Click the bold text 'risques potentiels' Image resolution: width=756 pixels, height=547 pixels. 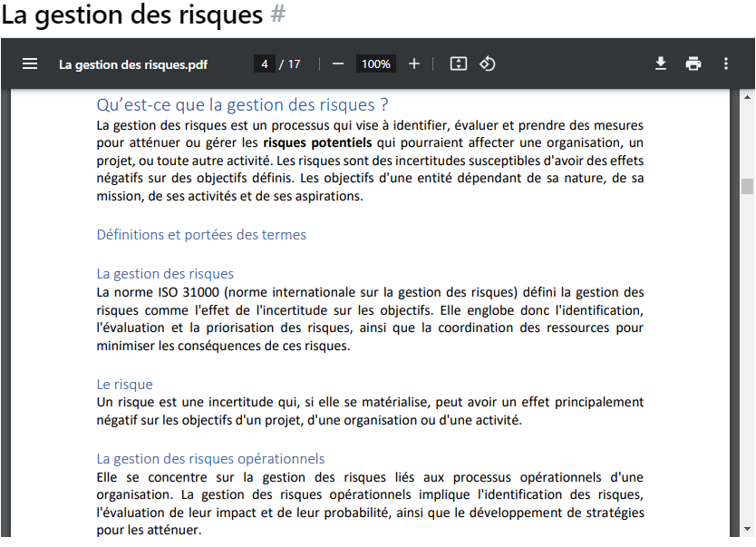[x=317, y=142]
